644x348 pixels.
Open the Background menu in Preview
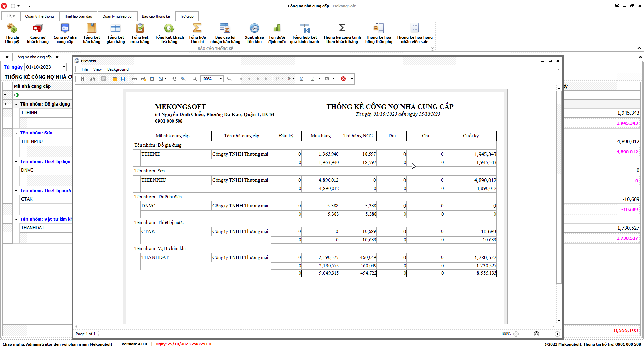pyautogui.click(x=118, y=69)
